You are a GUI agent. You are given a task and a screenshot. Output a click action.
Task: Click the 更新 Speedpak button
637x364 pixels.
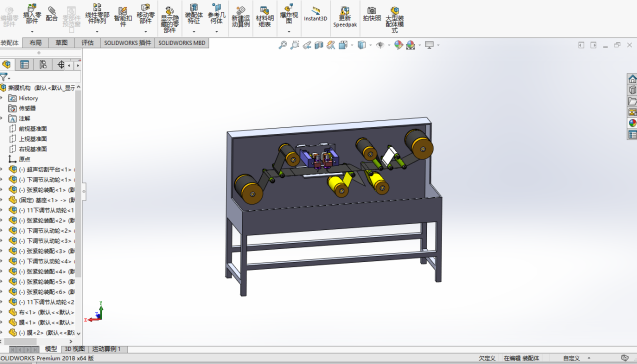[x=344, y=16]
